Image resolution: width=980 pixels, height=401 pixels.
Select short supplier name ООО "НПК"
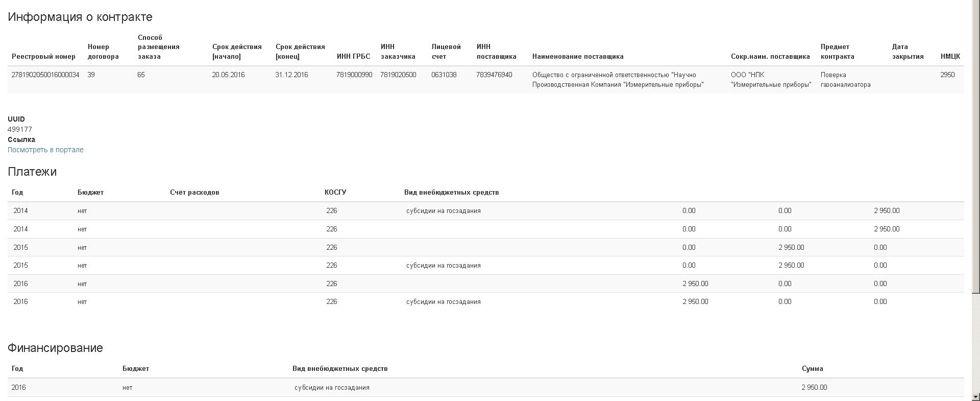tap(771, 80)
